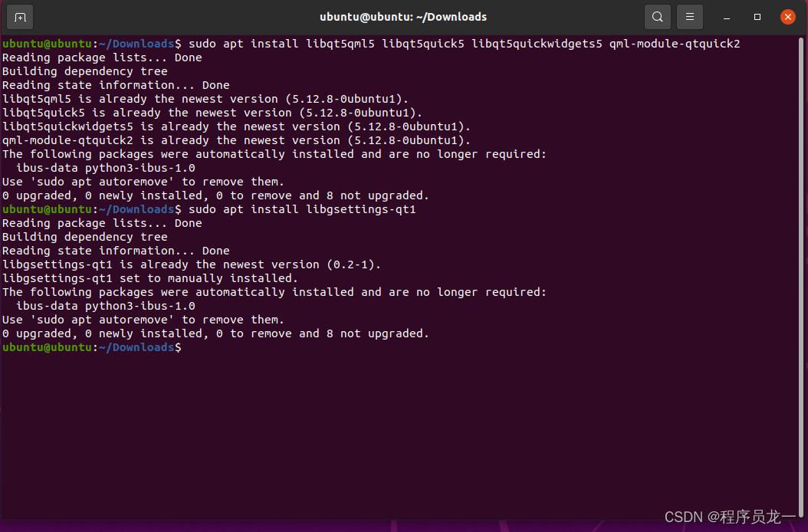This screenshot has width=808, height=532.
Task: Minimize the terminal window
Action: pyautogui.click(x=727, y=17)
